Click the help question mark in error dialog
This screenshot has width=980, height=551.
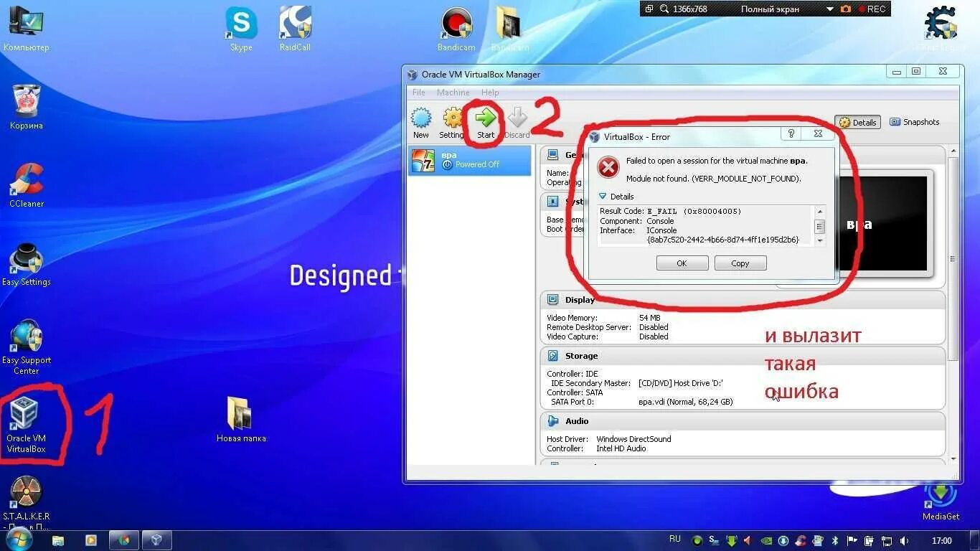point(791,133)
